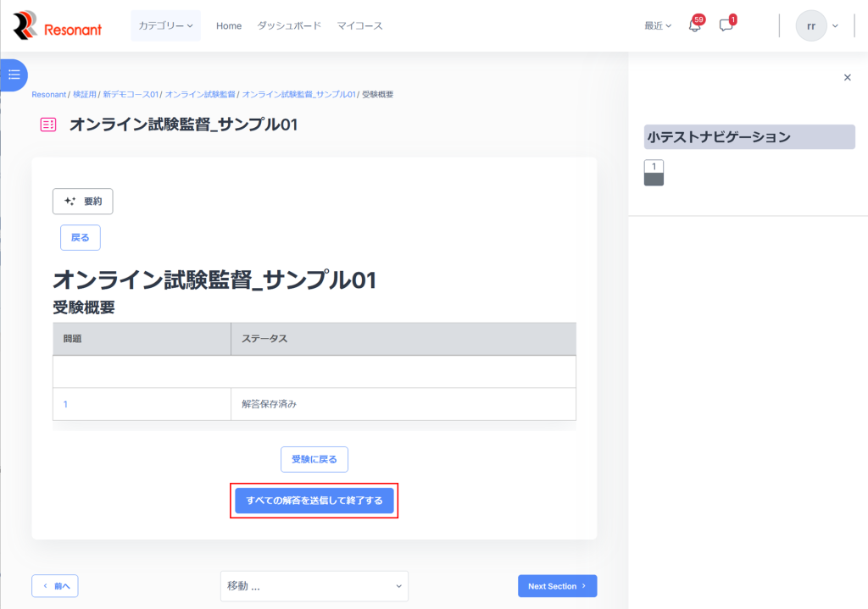Open the マイコース menu item

pyautogui.click(x=359, y=26)
